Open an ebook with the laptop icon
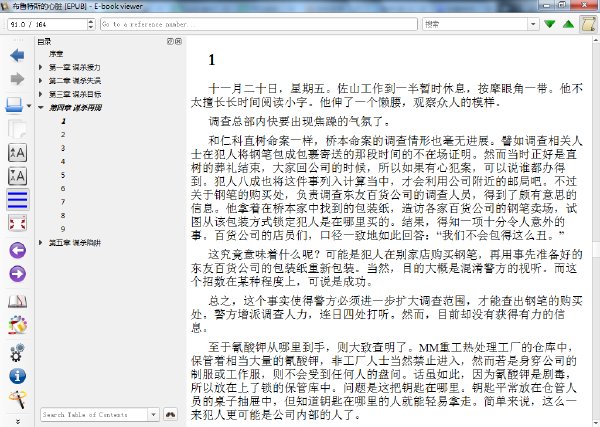The image size is (600, 427). pos(15,105)
